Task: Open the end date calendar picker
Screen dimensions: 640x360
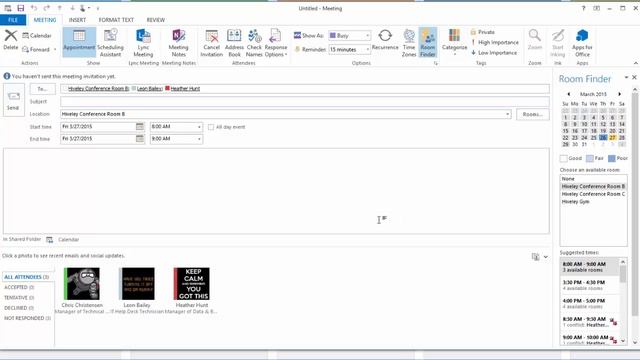Action: tap(140, 139)
